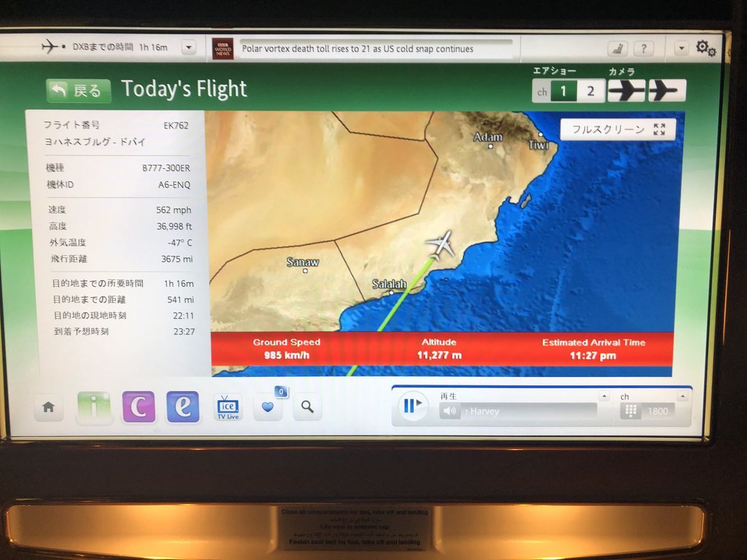This screenshot has width=747, height=560.
Task: Open the channel keypad showing 1800
Action: tap(648, 411)
